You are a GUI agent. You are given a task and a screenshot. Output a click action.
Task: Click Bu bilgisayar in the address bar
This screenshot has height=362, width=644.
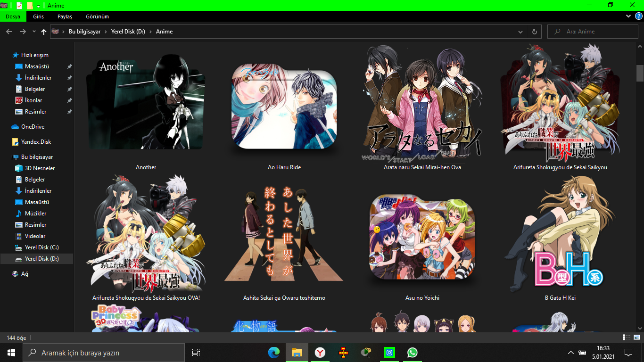85,32
